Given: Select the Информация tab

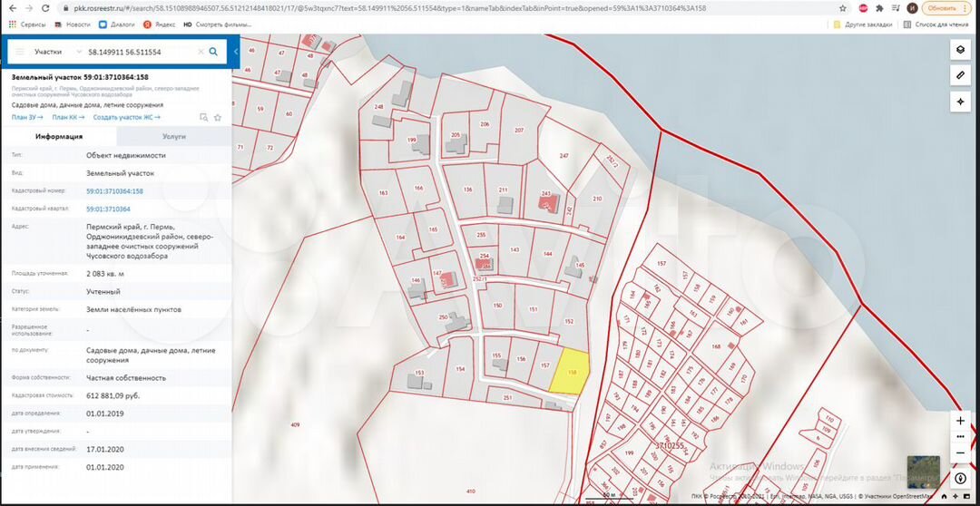Looking at the screenshot, I should [59, 136].
